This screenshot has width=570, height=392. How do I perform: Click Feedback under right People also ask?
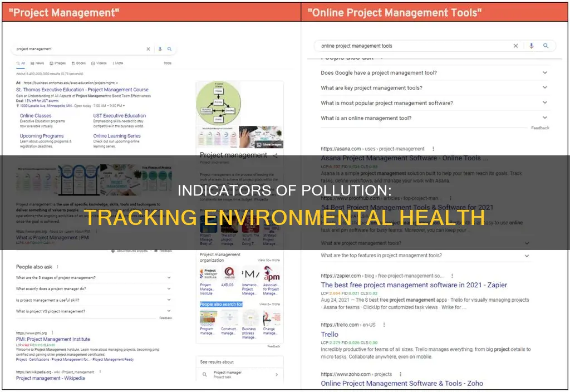point(540,128)
